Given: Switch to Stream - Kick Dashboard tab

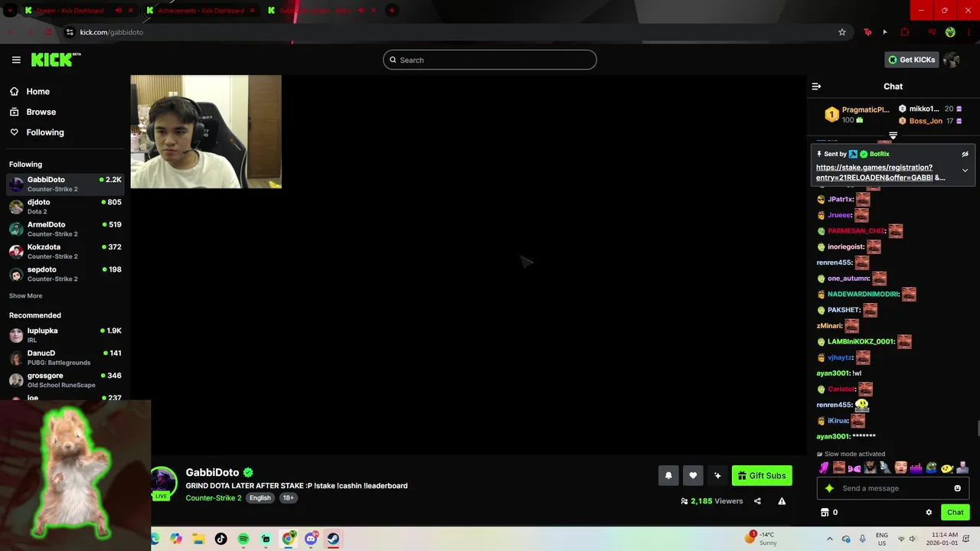Looking at the screenshot, I should [79, 10].
